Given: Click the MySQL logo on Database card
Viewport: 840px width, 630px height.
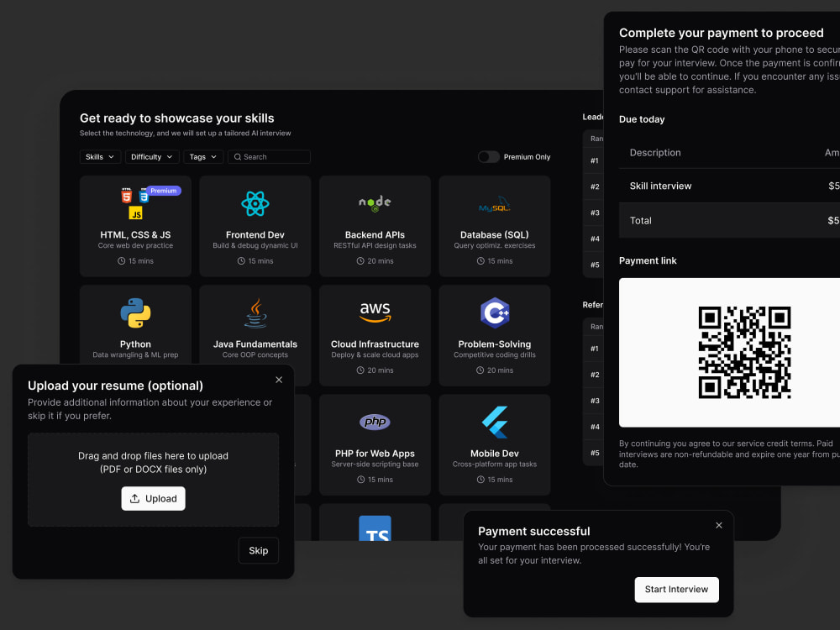Looking at the screenshot, I should (495, 204).
